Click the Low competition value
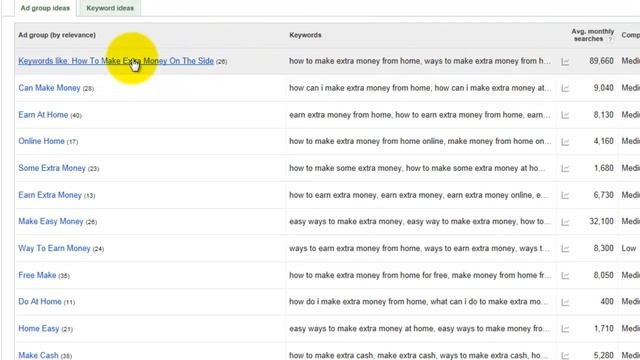This screenshot has height=360, width=640. click(x=629, y=248)
